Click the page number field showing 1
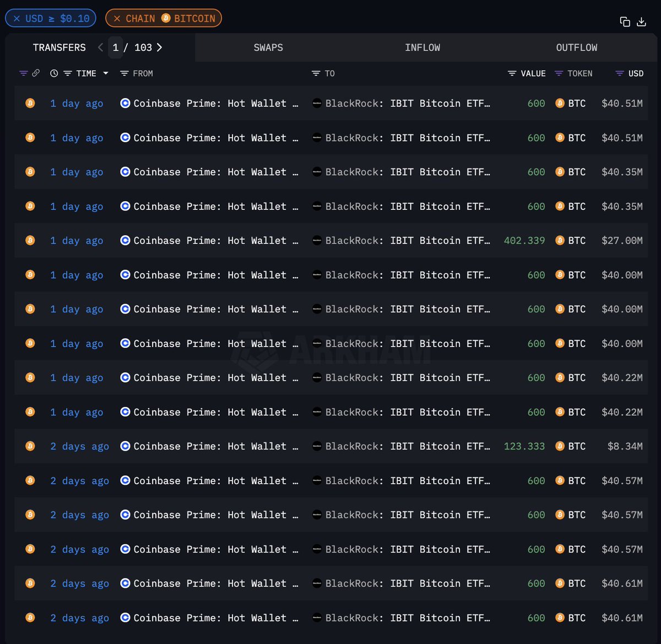This screenshot has width=661, height=644. click(116, 47)
